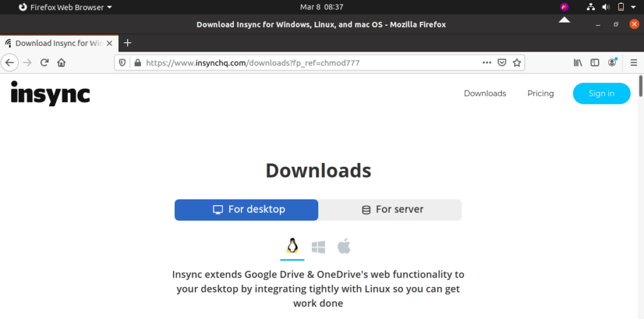Viewport: 644px width, 319px height.
Task: Click the Sign in button
Action: pyautogui.click(x=602, y=93)
